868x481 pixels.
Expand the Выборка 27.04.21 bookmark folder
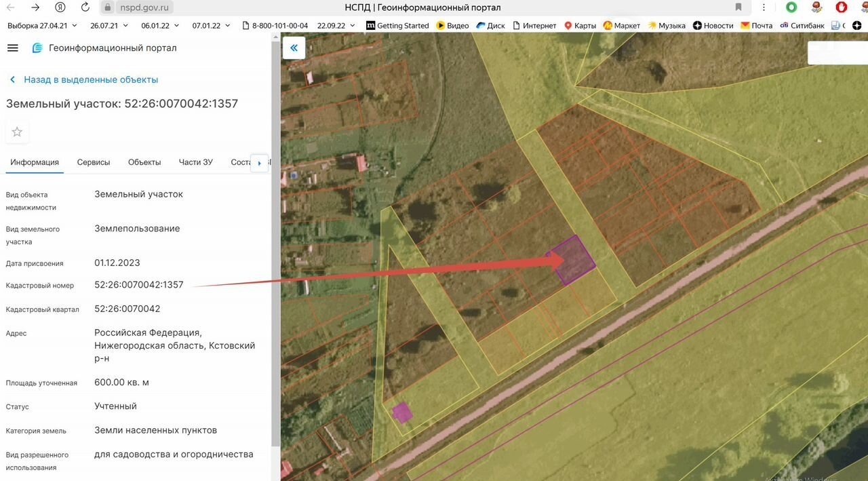point(42,25)
